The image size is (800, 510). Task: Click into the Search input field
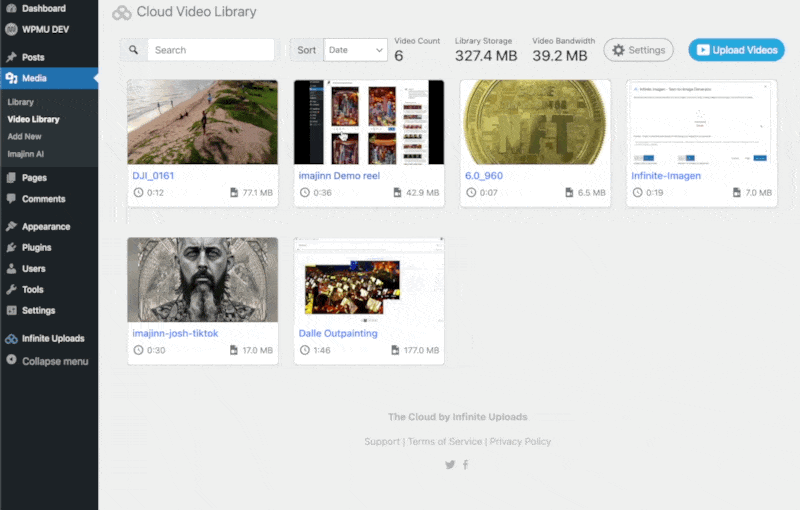(211, 50)
